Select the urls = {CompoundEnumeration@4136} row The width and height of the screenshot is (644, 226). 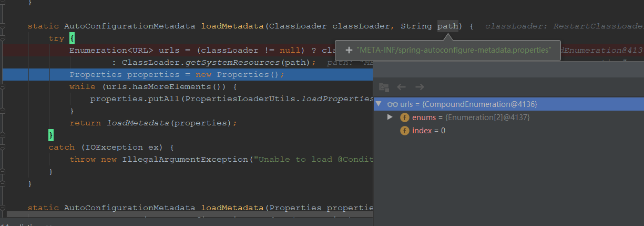[x=508, y=104]
